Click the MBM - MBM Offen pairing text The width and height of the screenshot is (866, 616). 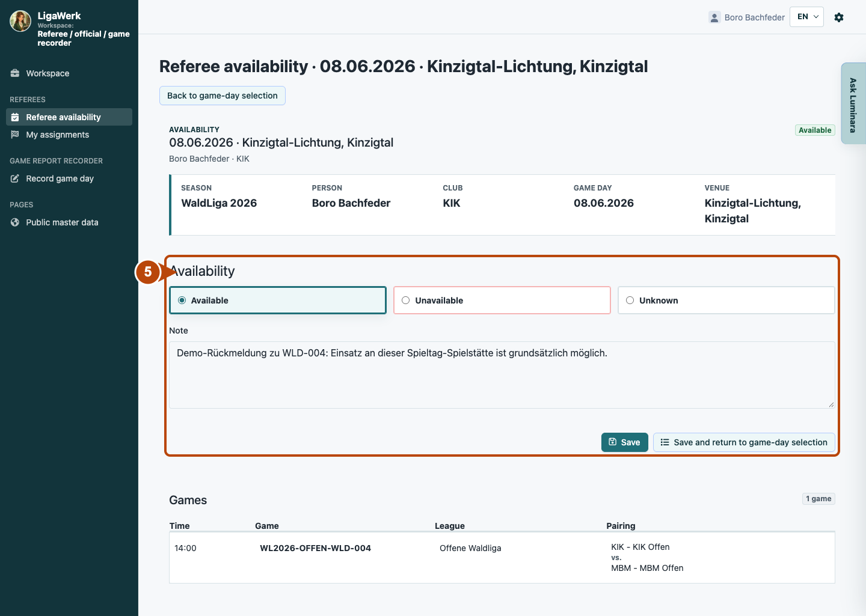[647, 568]
